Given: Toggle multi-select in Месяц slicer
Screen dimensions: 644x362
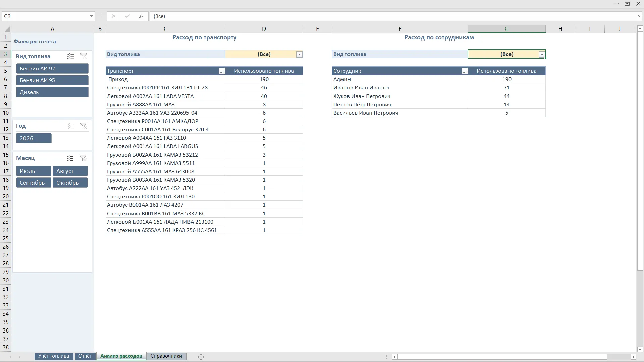Looking at the screenshot, I should coord(70,158).
